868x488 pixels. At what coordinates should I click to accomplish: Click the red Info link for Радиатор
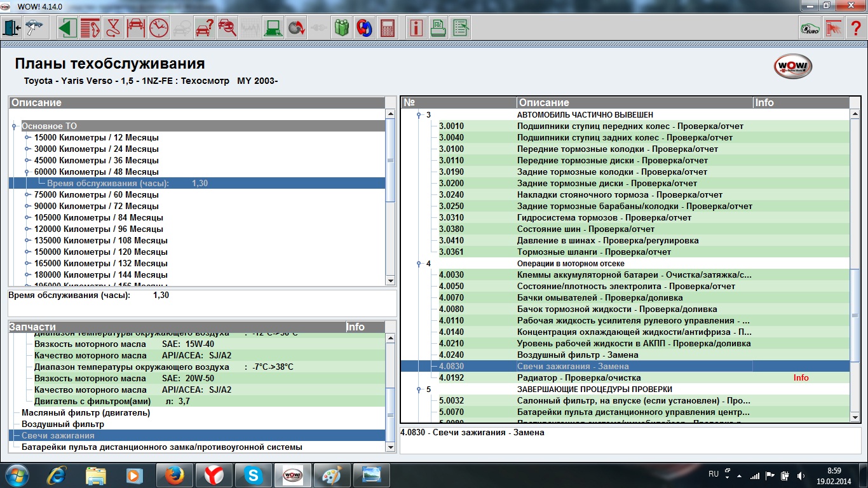[801, 378]
